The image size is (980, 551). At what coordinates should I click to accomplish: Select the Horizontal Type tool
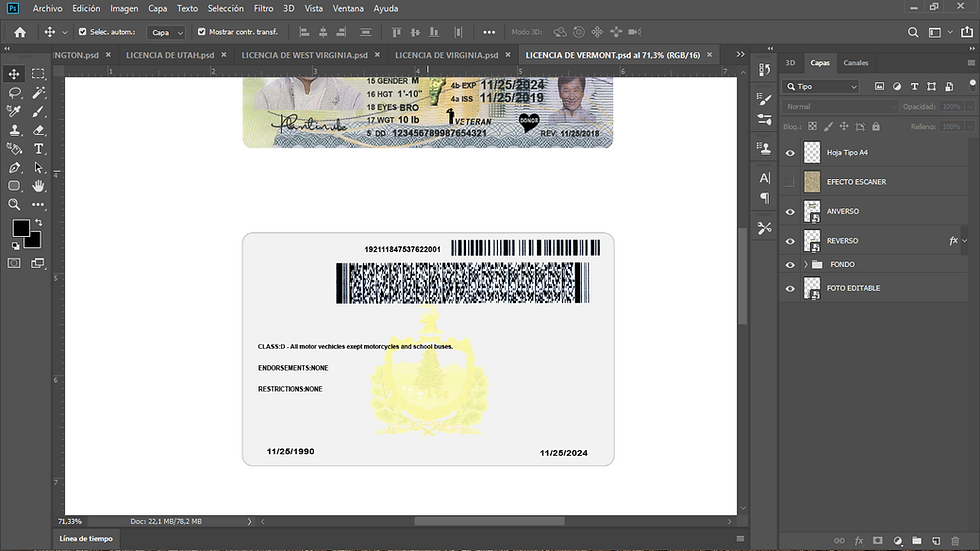[x=38, y=149]
